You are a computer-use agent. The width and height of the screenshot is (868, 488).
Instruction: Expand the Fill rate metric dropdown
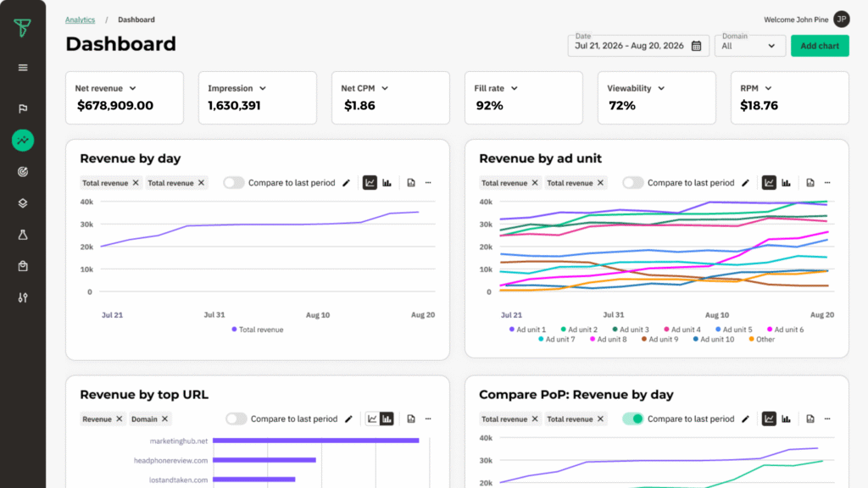pos(514,88)
